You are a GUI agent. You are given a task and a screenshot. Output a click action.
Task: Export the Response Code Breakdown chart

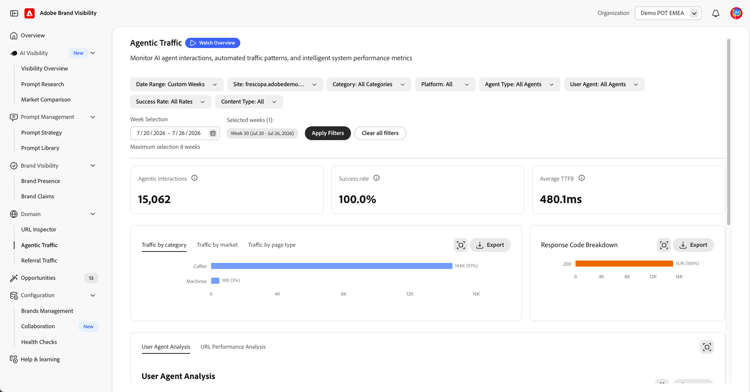(694, 245)
